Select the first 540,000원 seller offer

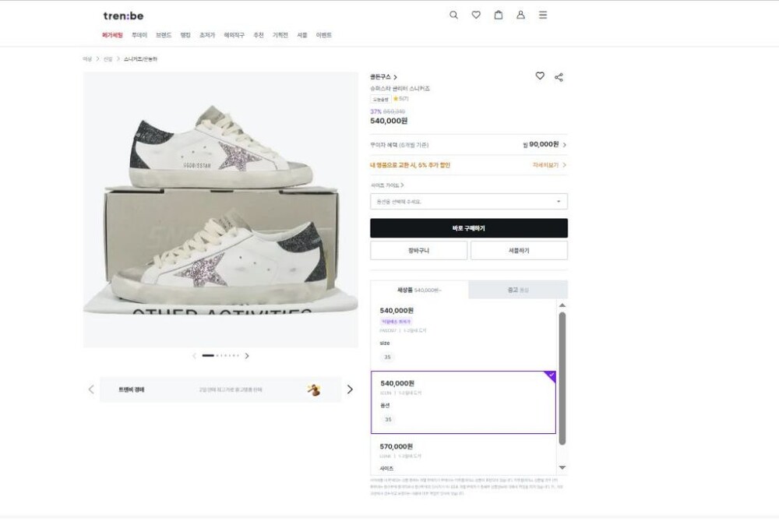464,332
